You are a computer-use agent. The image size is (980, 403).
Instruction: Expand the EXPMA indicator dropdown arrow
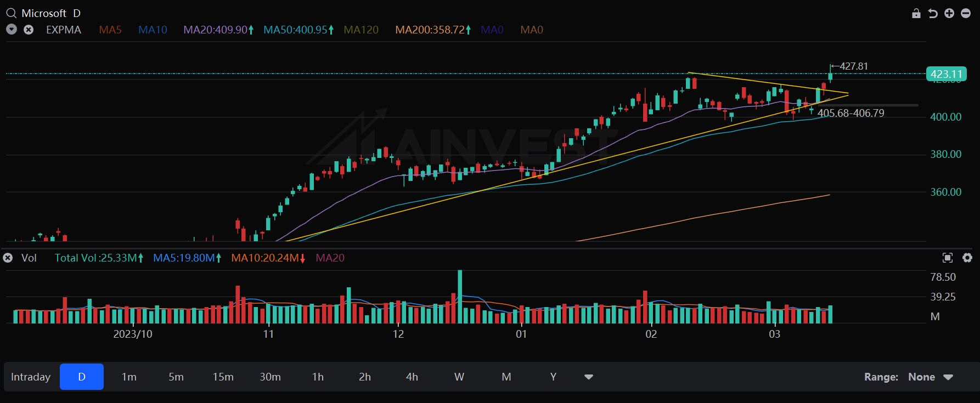click(x=12, y=30)
